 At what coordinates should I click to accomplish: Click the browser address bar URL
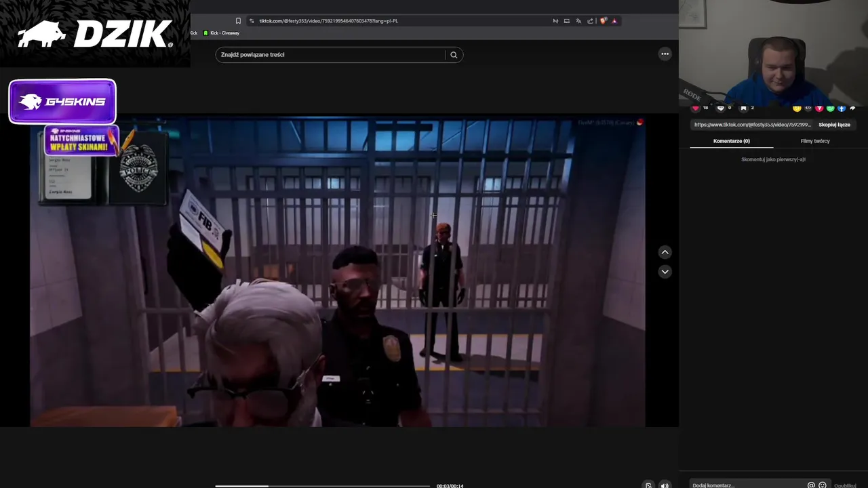[328, 21]
